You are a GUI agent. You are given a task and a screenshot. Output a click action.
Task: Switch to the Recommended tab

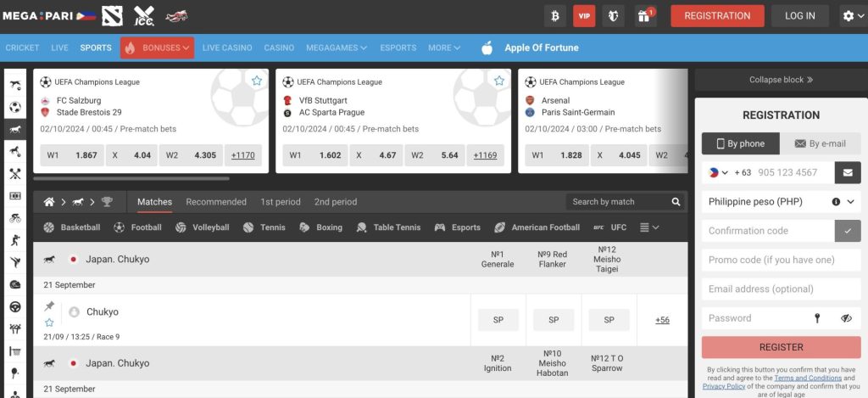pyautogui.click(x=216, y=202)
